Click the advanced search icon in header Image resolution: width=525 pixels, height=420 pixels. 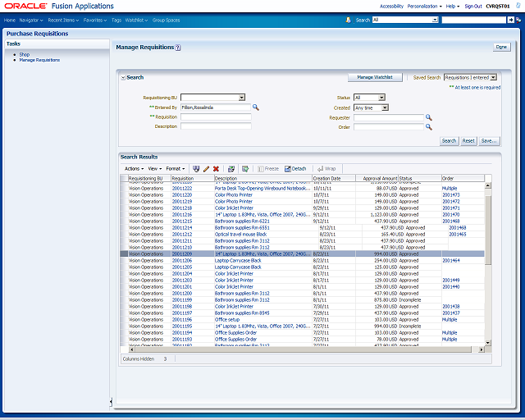518,20
